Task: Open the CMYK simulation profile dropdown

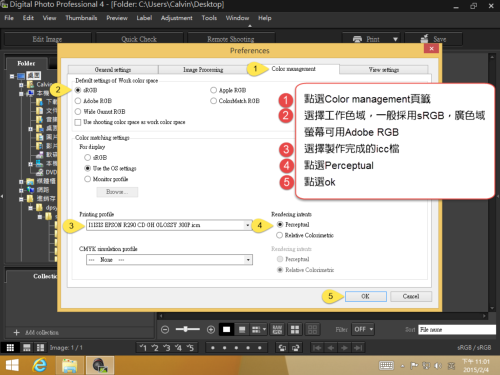Action: click(248, 260)
